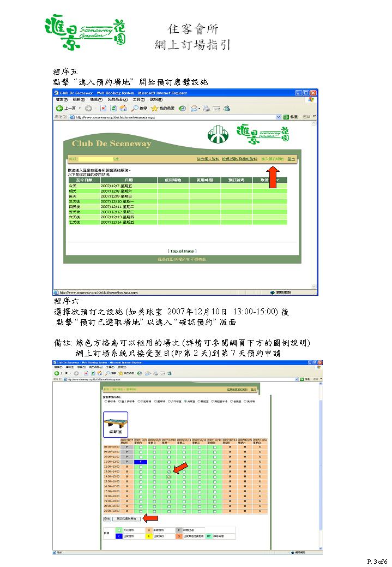
Task: Click the Messenger icon in the summary.aspx browser window
Action: (226, 108)
